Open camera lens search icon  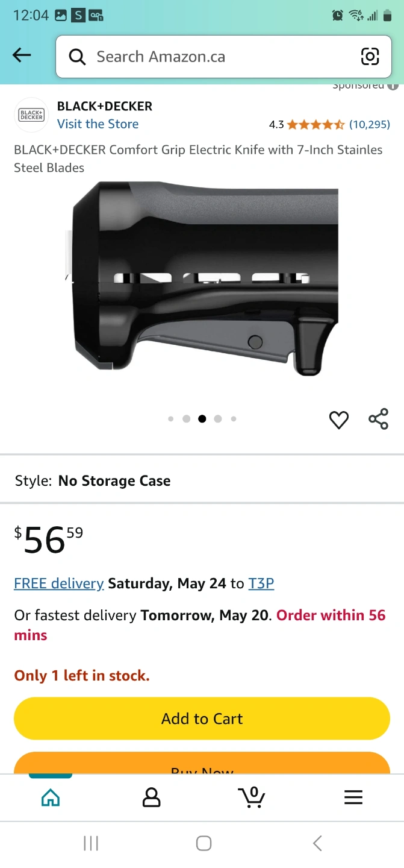click(370, 57)
